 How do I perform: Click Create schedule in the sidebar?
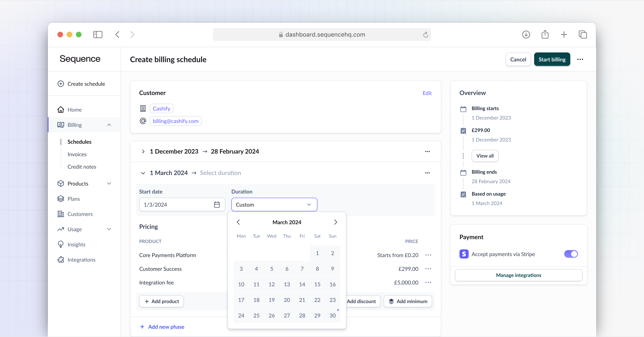[x=81, y=84]
